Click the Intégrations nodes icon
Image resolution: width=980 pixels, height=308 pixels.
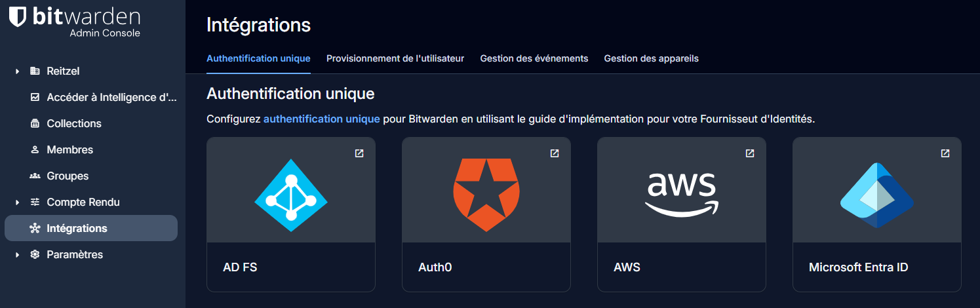coord(35,228)
